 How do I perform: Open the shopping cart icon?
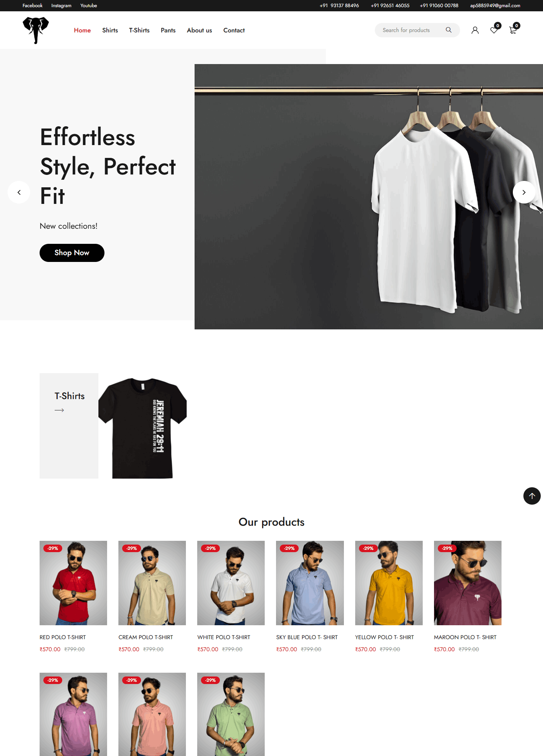coord(513,30)
